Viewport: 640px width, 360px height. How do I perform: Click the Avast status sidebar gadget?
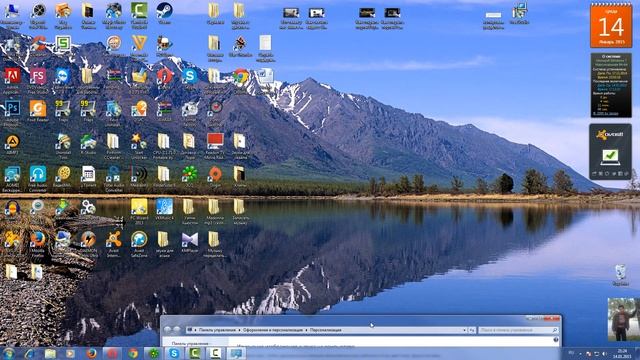[610, 152]
